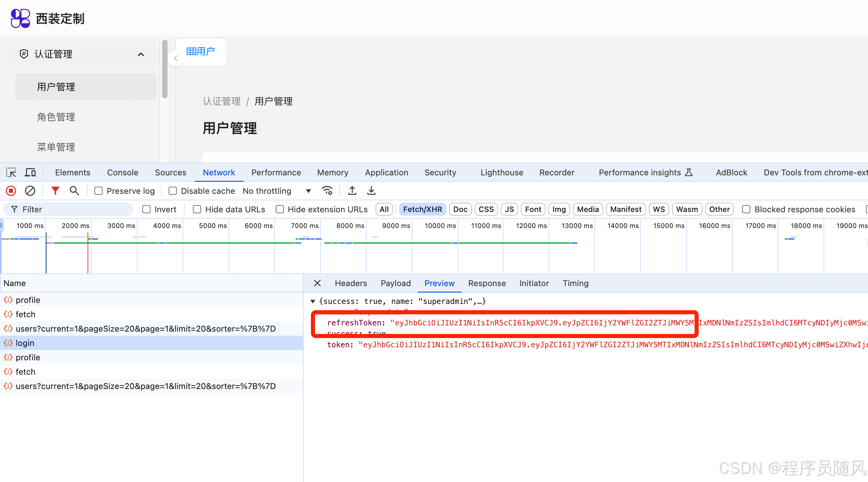Click the Name column header
The width and height of the screenshot is (868, 482).
(152, 283)
